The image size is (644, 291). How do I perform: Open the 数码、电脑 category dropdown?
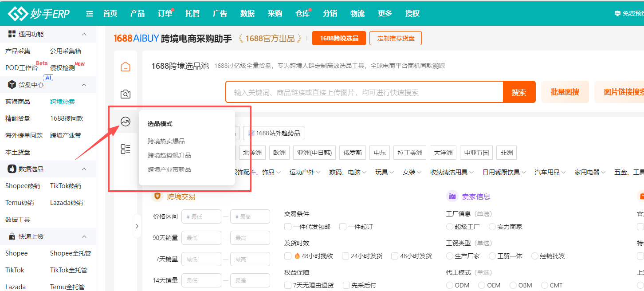tap(348, 172)
